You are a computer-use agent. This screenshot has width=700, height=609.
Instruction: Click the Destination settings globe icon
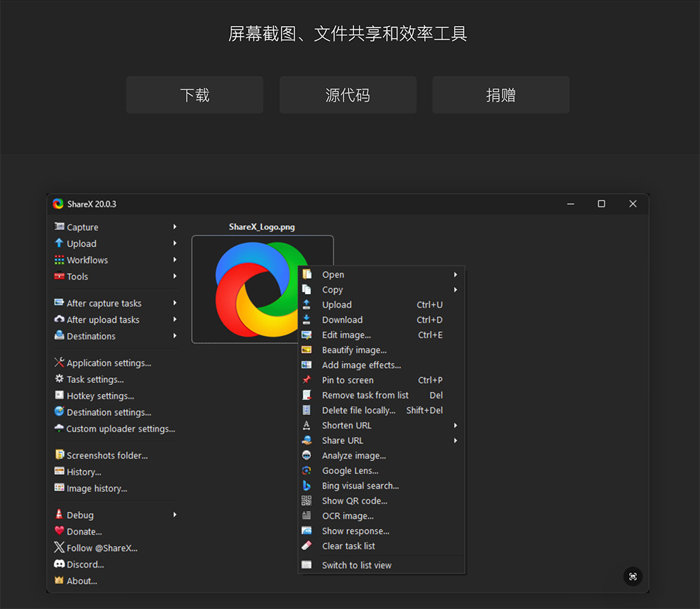coord(59,411)
